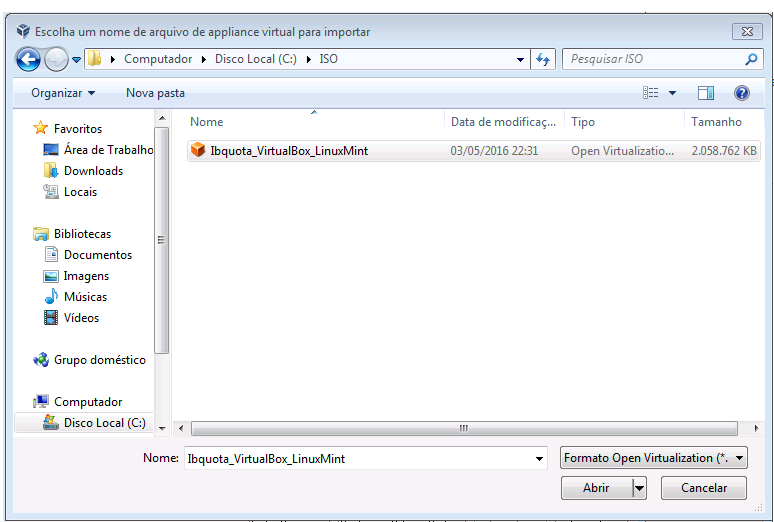Image resolution: width=774 pixels, height=522 pixels.
Task: Sort by Nome column header
Action: pos(206,121)
